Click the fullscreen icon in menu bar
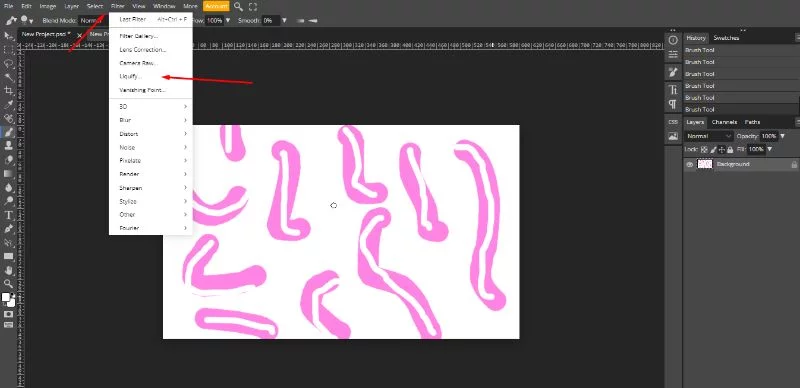The height and width of the screenshot is (388, 800). [253, 7]
